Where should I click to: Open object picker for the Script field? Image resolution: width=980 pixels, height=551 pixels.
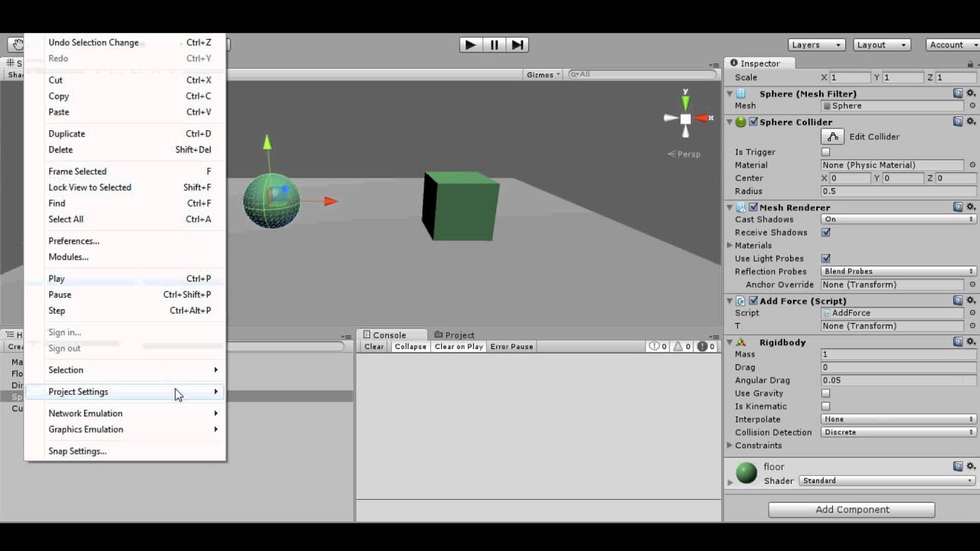click(x=972, y=313)
